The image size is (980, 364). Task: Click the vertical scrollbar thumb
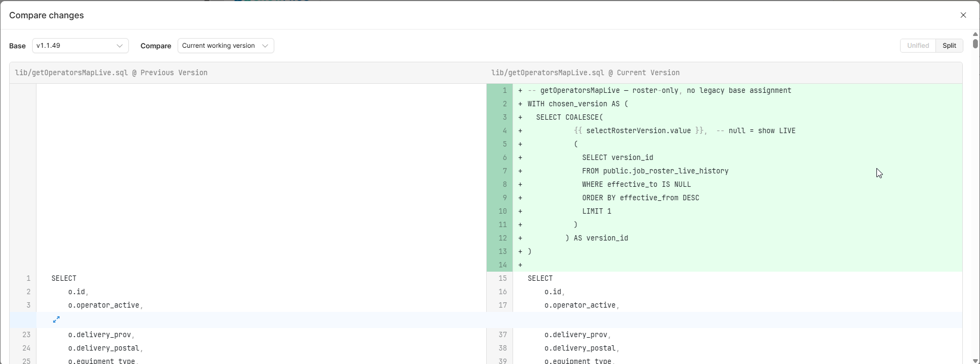coord(975,43)
